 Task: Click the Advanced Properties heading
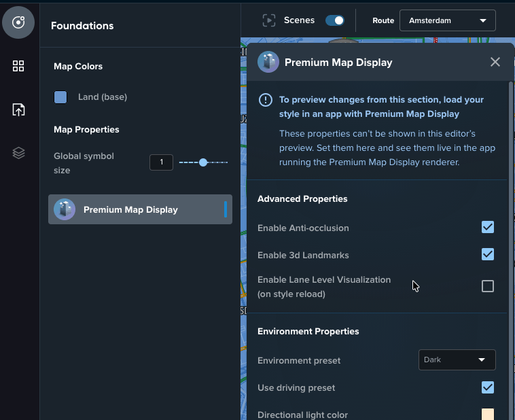coord(302,199)
